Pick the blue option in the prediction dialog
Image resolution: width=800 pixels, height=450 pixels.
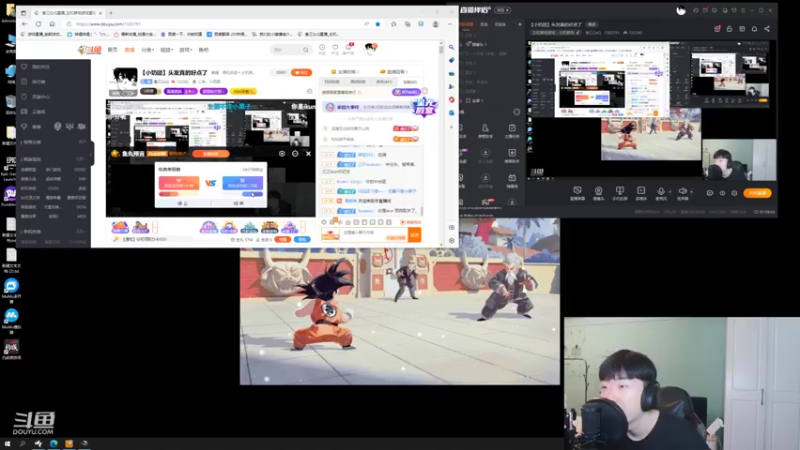point(243,183)
